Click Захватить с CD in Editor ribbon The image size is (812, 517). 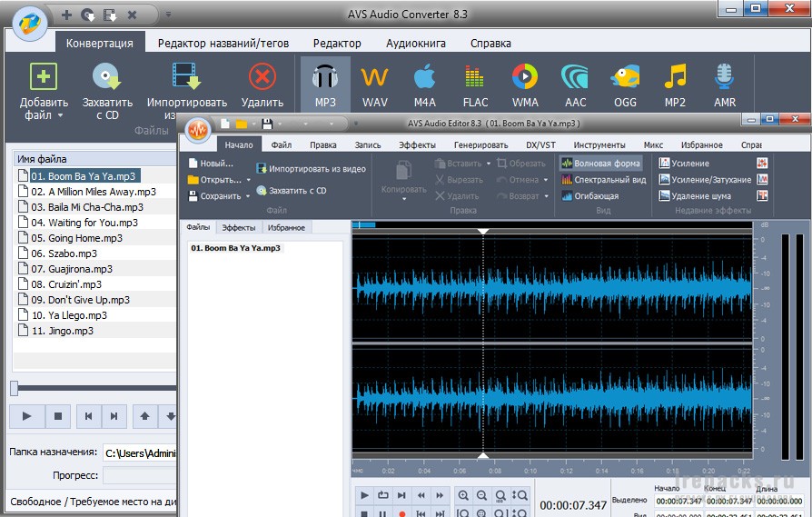click(292, 191)
